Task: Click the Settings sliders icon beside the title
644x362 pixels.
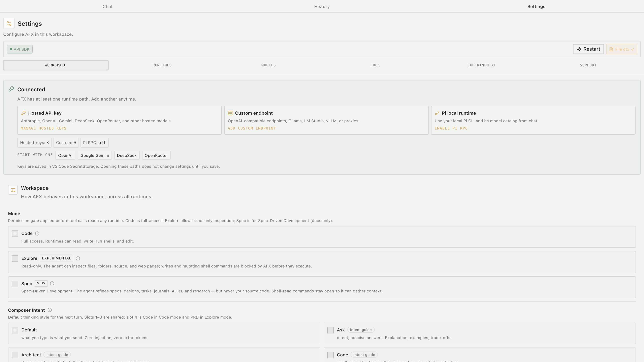Action: click(x=9, y=24)
